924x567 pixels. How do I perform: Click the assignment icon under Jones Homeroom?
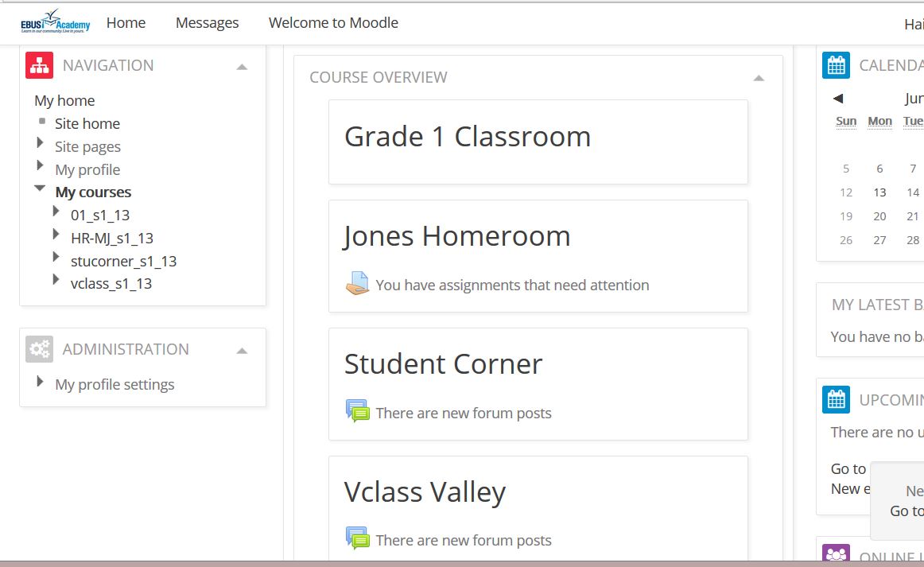click(357, 283)
